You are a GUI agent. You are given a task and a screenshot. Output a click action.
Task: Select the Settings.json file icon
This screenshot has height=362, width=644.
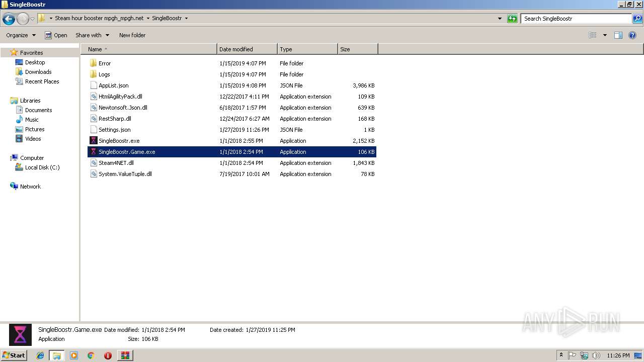[x=93, y=130]
